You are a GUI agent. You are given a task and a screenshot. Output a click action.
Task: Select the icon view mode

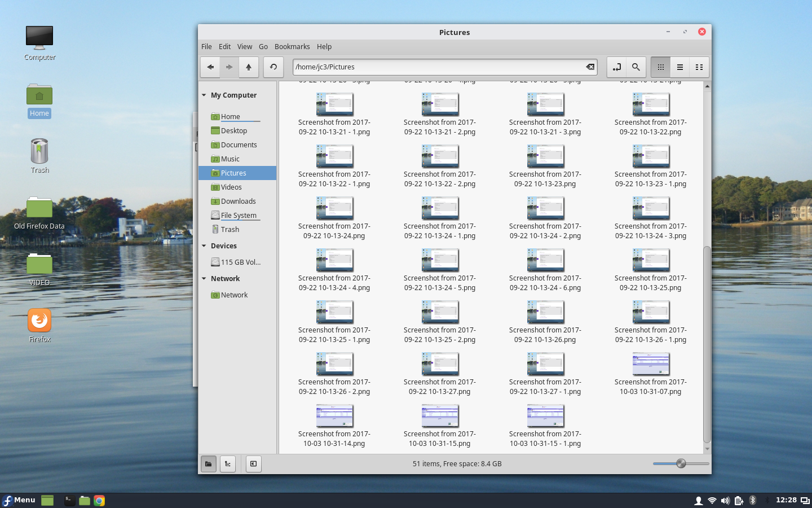(x=661, y=67)
